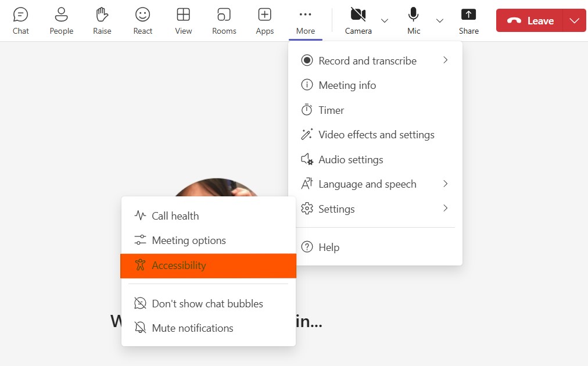
Task: Expand Language and speech submenu
Action: tap(367, 184)
